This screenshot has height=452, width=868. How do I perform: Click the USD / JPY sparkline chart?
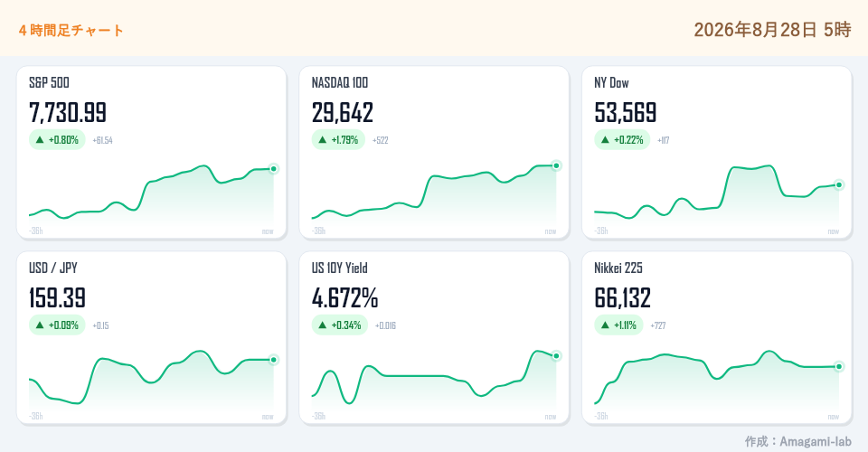tap(151, 380)
